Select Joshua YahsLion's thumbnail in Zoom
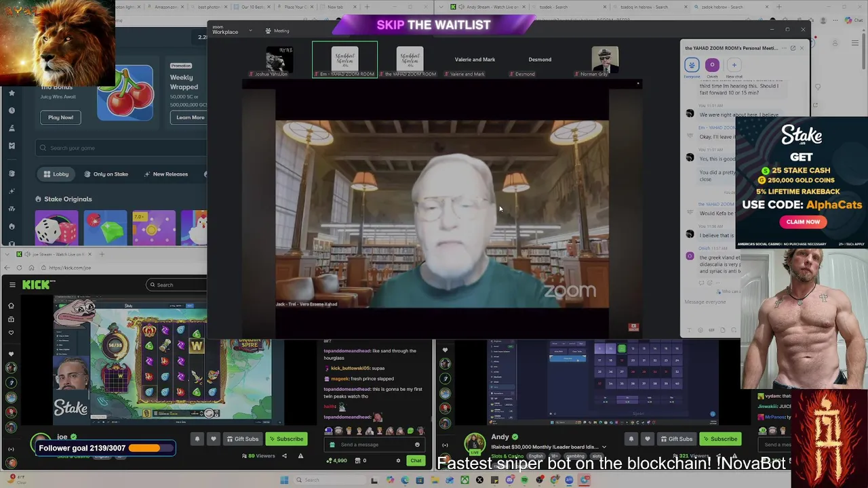Viewport: 868px width, 488px height. [x=279, y=60]
